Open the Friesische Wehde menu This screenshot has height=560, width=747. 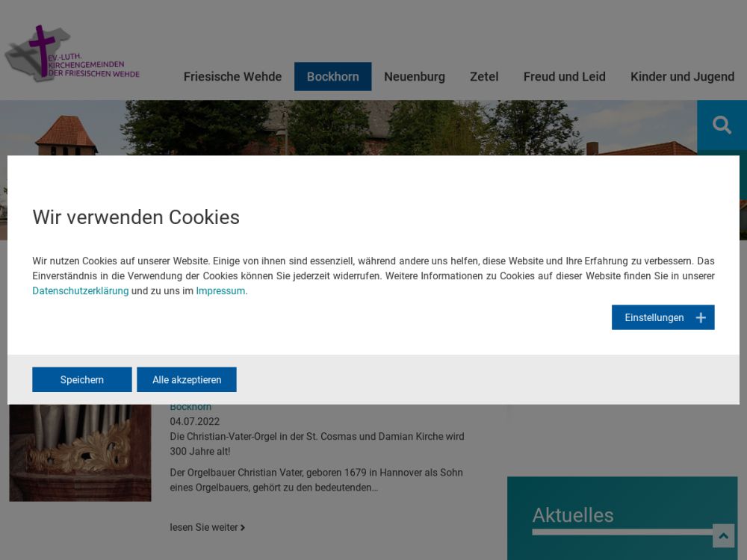point(232,76)
